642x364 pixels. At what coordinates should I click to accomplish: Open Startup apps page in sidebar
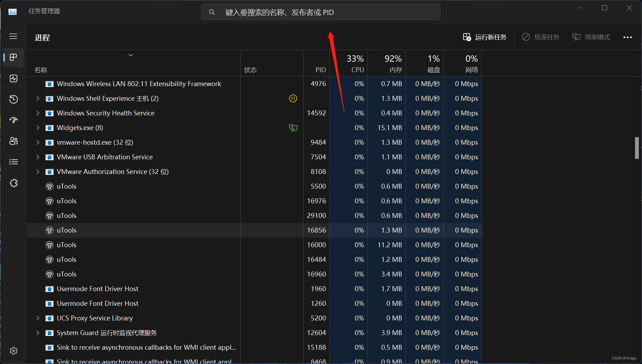coord(13,120)
